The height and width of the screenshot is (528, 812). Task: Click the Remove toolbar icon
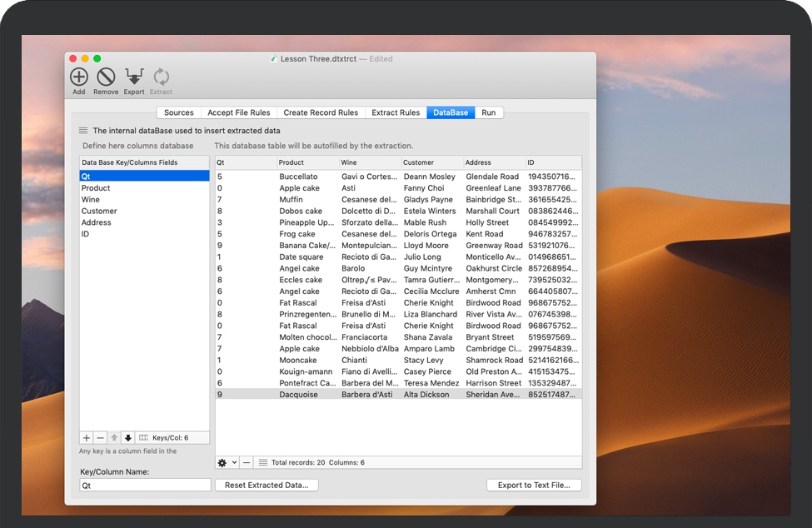[106, 77]
